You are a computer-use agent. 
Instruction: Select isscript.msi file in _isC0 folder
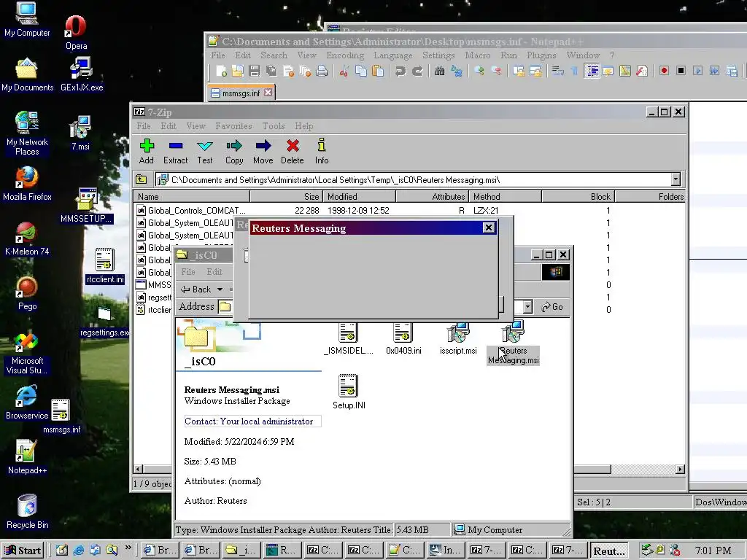click(458, 338)
